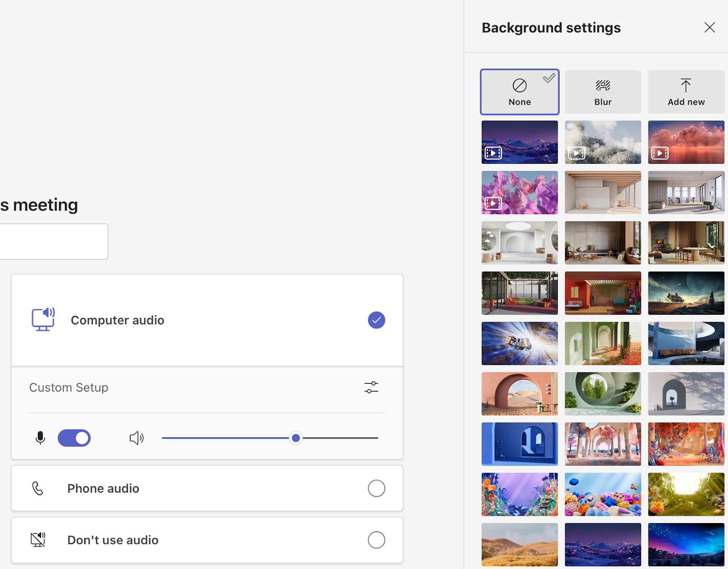Toggle the microphone switch off
Screen dimensions: 728x569
(x=74, y=438)
